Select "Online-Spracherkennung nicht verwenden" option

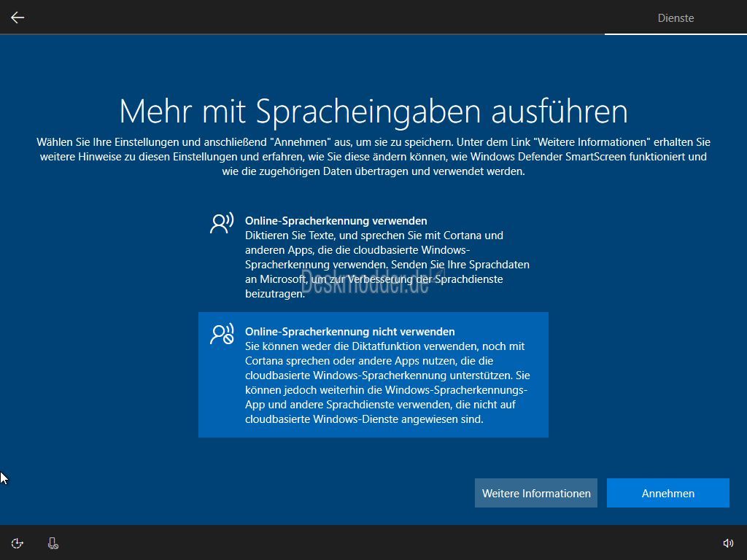(373, 375)
